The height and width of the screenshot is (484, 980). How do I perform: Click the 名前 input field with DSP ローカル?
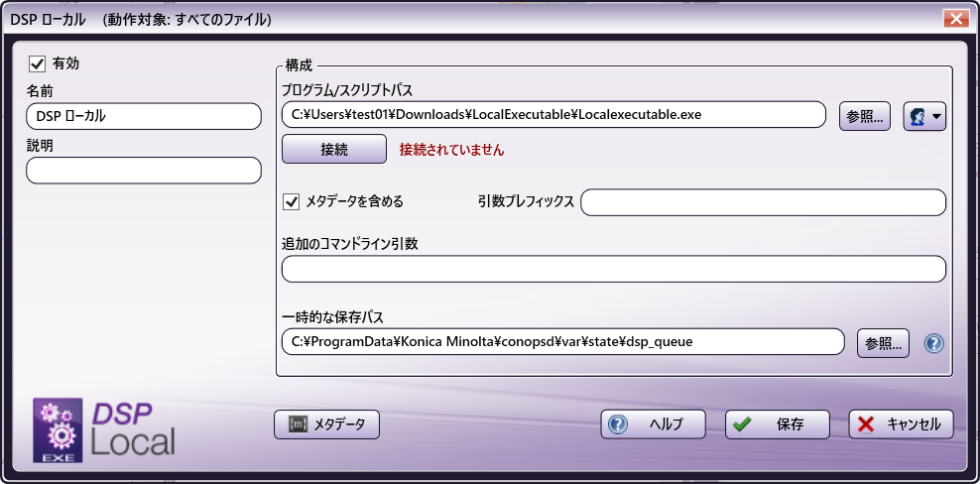click(143, 116)
